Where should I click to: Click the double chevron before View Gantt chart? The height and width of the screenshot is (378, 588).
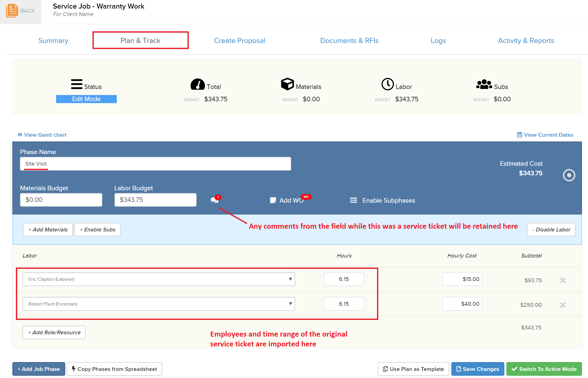pyautogui.click(x=20, y=135)
